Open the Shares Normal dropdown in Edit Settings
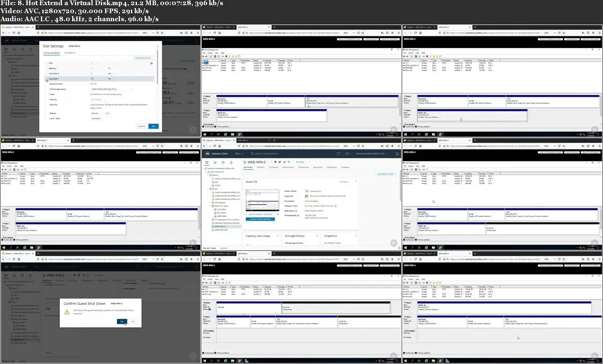603x364 pixels. [96, 113]
